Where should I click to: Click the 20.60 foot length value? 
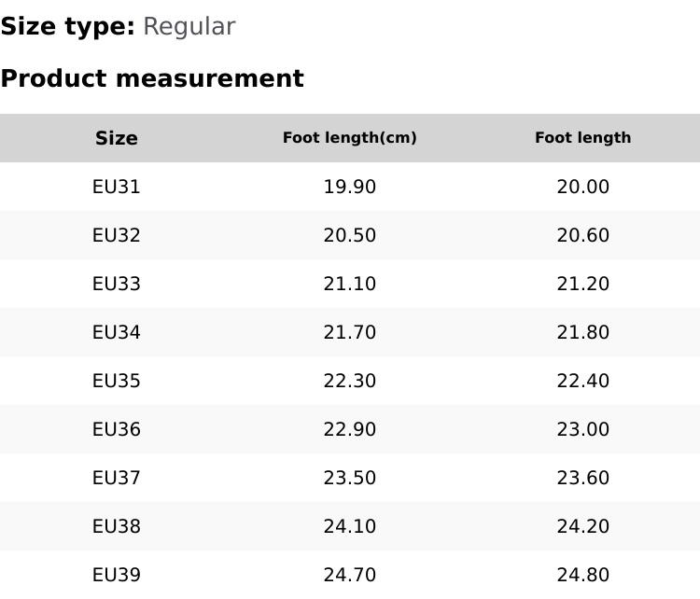[x=583, y=235]
